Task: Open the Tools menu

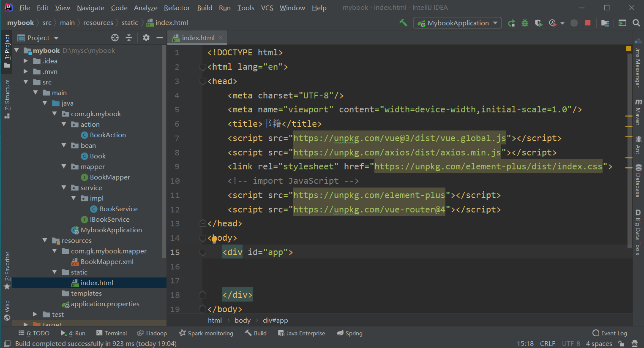Action: (x=246, y=8)
